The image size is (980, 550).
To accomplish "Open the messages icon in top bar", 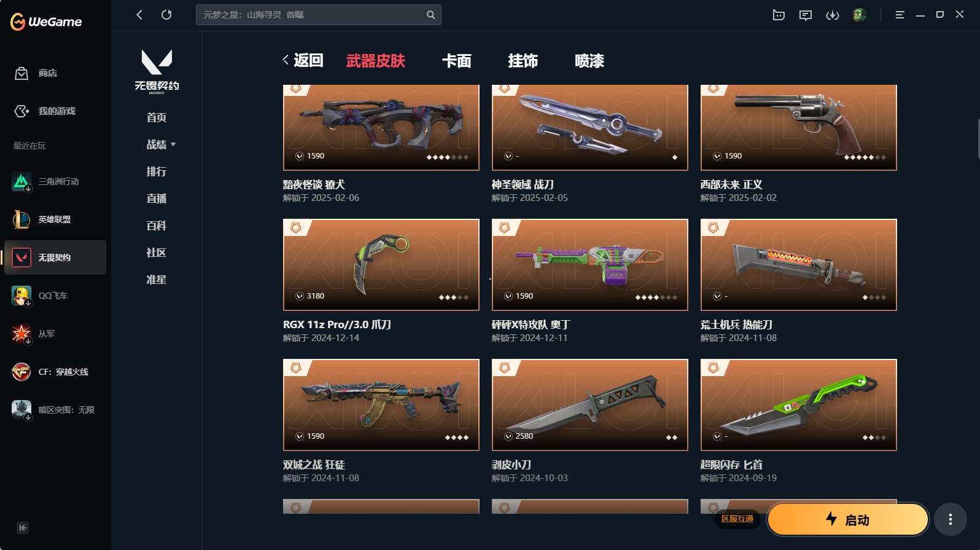I will [x=806, y=15].
